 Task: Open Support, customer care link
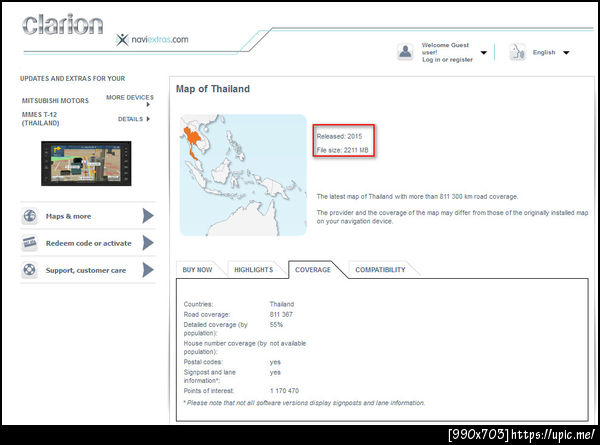[86, 270]
